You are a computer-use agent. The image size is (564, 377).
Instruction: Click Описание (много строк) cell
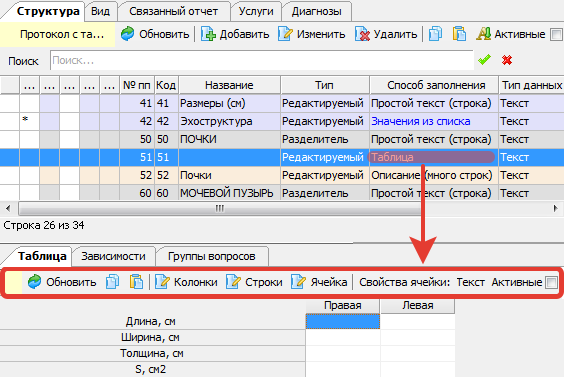point(434,175)
